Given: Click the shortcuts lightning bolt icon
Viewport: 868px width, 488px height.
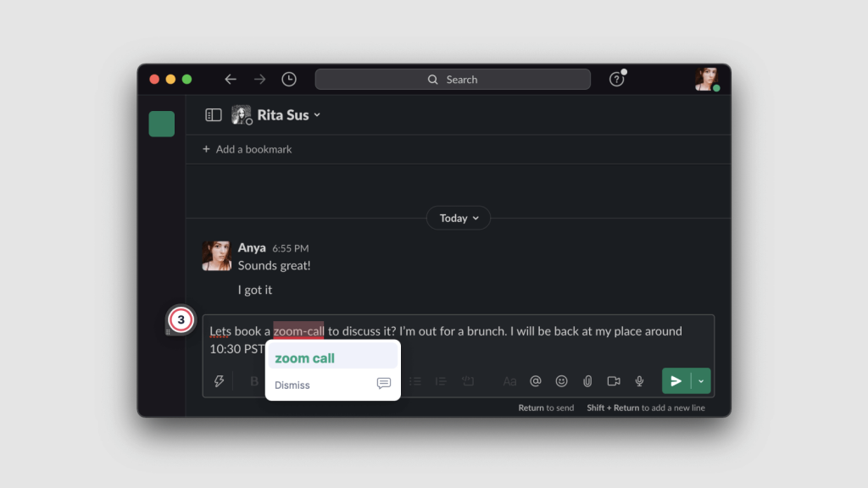Looking at the screenshot, I should pos(219,381).
